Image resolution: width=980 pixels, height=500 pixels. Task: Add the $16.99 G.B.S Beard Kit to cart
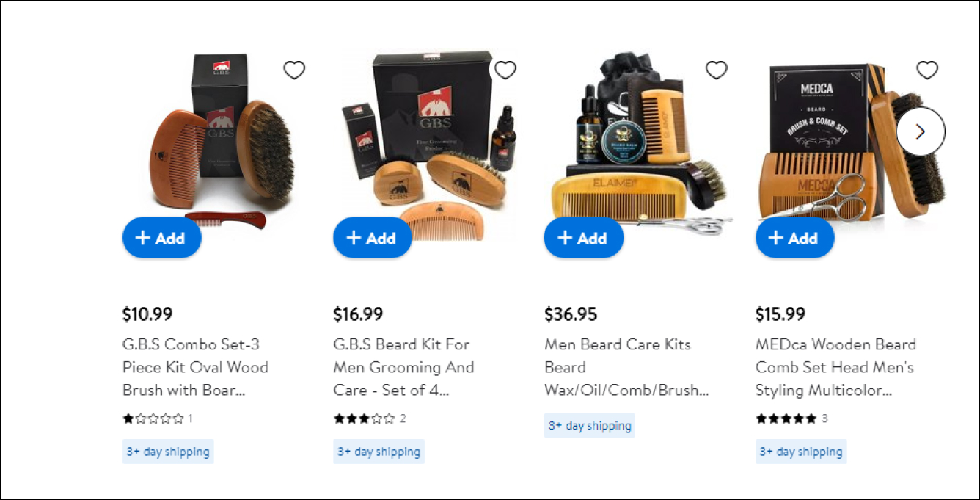[x=373, y=238]
